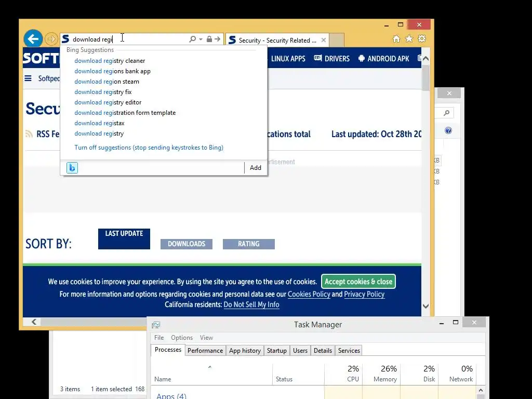
Task: Click the page vertical scrollbar up arrow
Action: [x=425, y=59]
